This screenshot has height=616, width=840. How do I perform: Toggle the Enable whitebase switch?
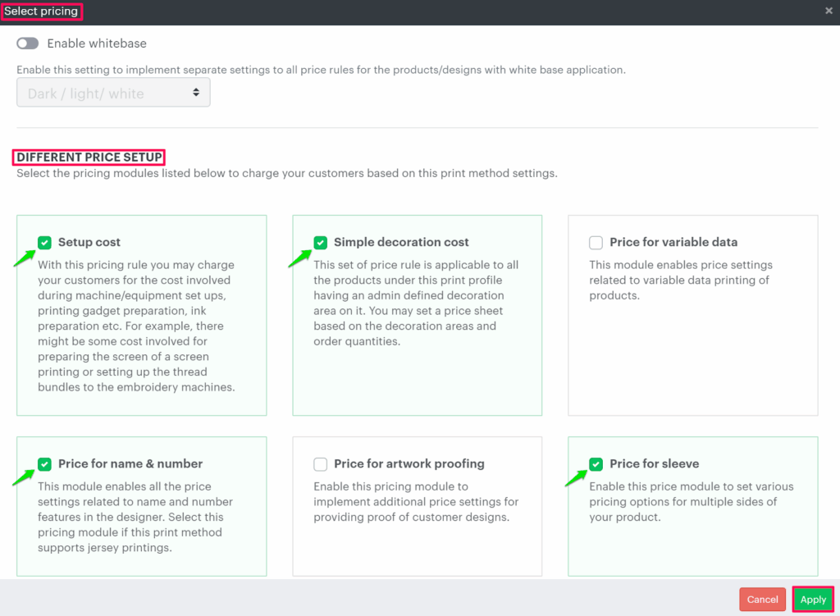click(x=28, y=43)
